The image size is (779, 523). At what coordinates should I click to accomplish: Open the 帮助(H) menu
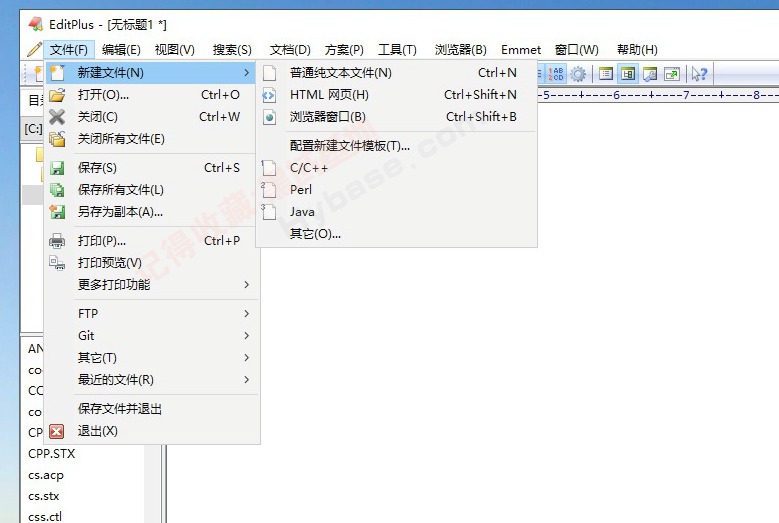point(637,50)
